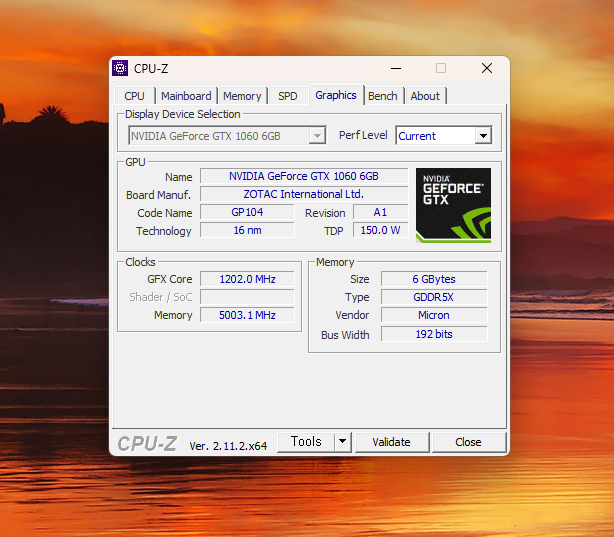This screenshot has height=537, width=614.
Task: Switch to the CPU tab
Action: coord(134,96)
